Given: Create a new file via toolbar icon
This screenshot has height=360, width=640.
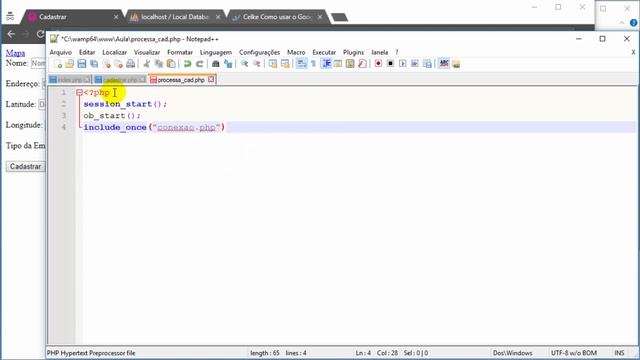Looking at the screenshot, I should point(58,64).
